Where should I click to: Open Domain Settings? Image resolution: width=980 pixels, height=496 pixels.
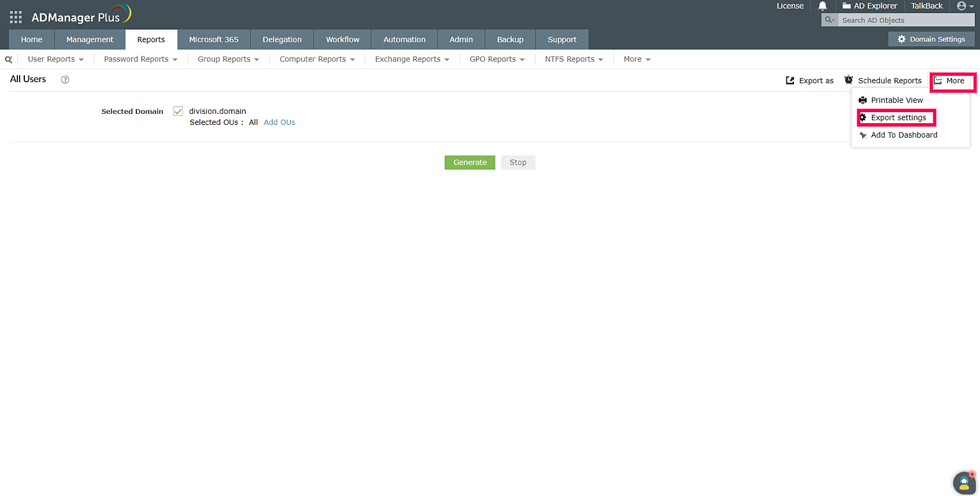(931, 39)
